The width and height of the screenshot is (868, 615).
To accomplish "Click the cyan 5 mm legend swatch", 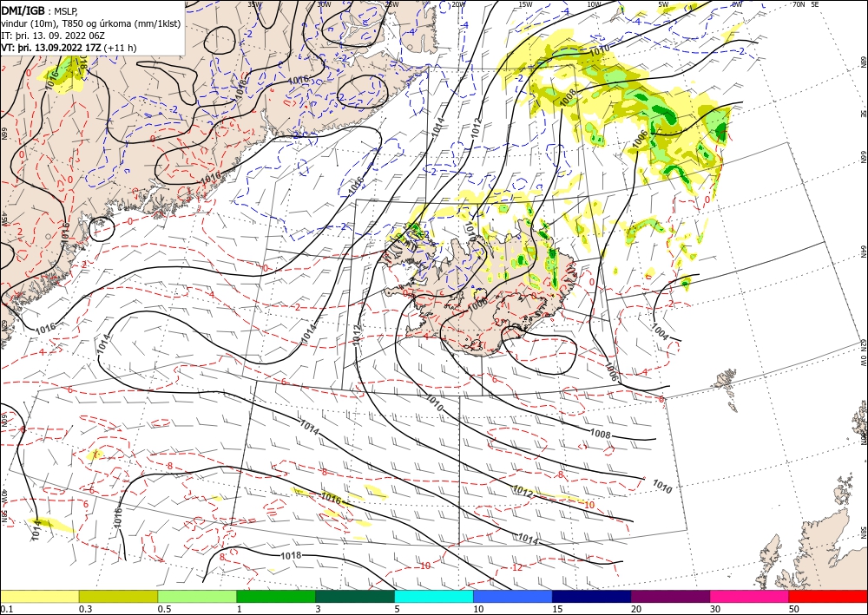I will click(x=434, y=596).
